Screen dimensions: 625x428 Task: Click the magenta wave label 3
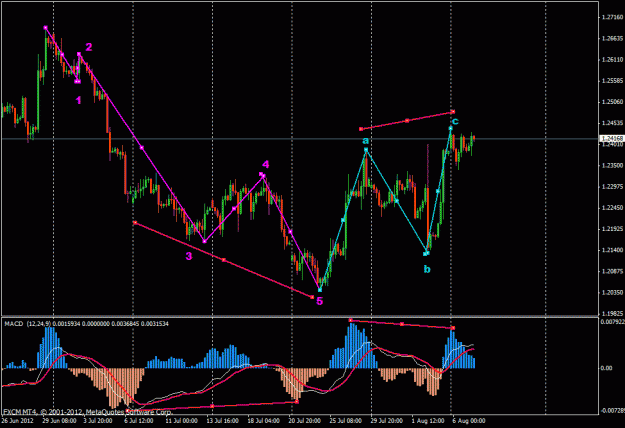(x=189, y=256)
